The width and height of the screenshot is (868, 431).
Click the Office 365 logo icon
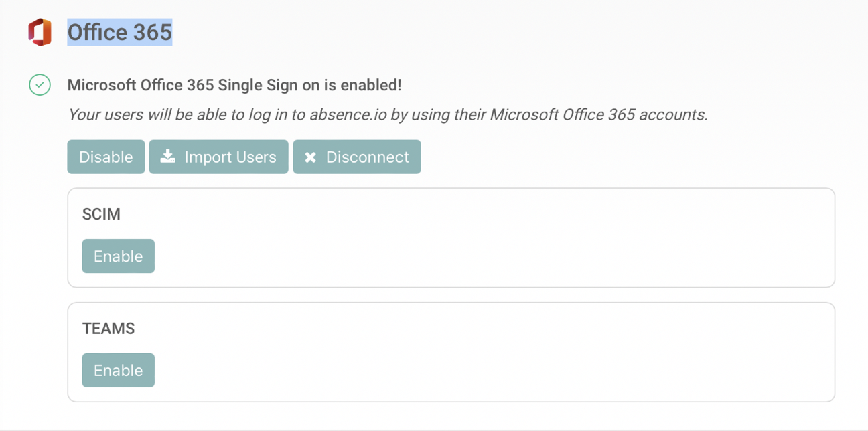point(40,32)
